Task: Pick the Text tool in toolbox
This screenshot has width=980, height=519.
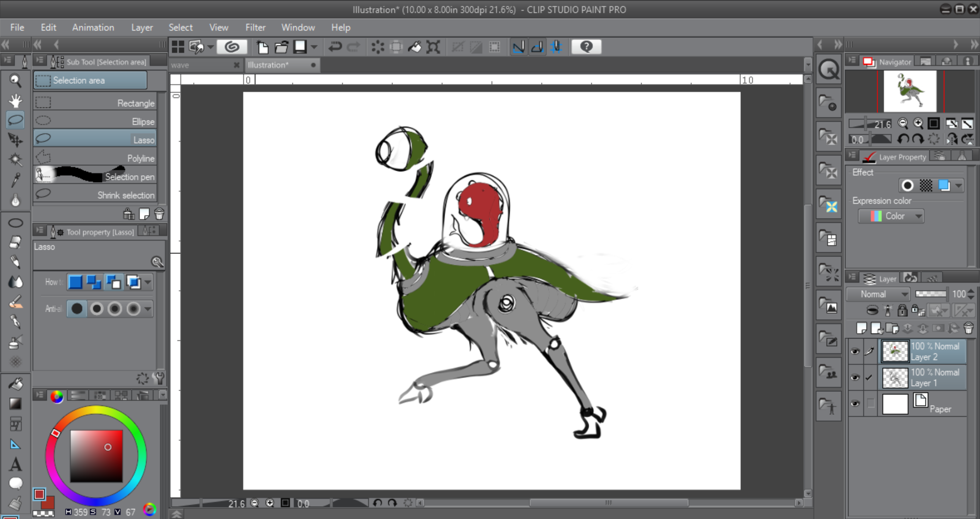Action: pyautogui.click(x=15, y=464)
